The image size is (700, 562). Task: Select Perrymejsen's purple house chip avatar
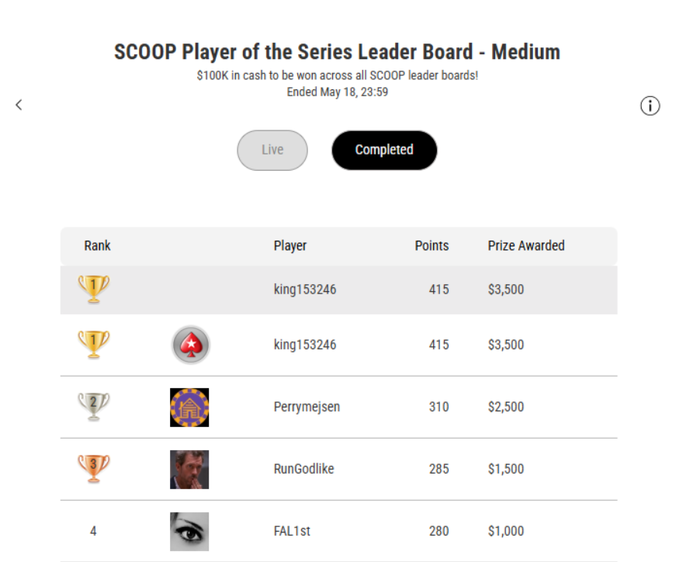click(189, 407)
